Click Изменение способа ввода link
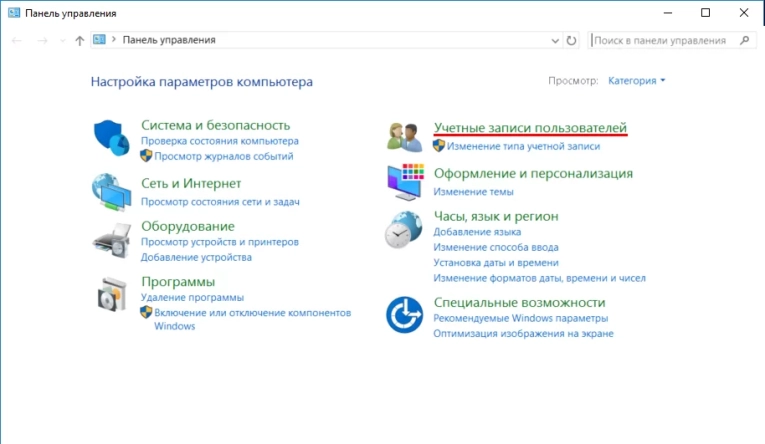 [x=496, y=247]
